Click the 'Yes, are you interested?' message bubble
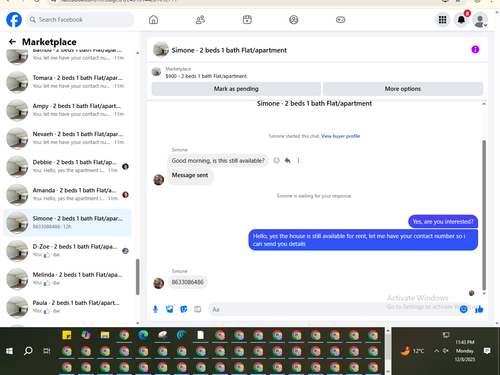Image resolution: width=500 pixels, height=375 pixels. click(x=443, y=222)
